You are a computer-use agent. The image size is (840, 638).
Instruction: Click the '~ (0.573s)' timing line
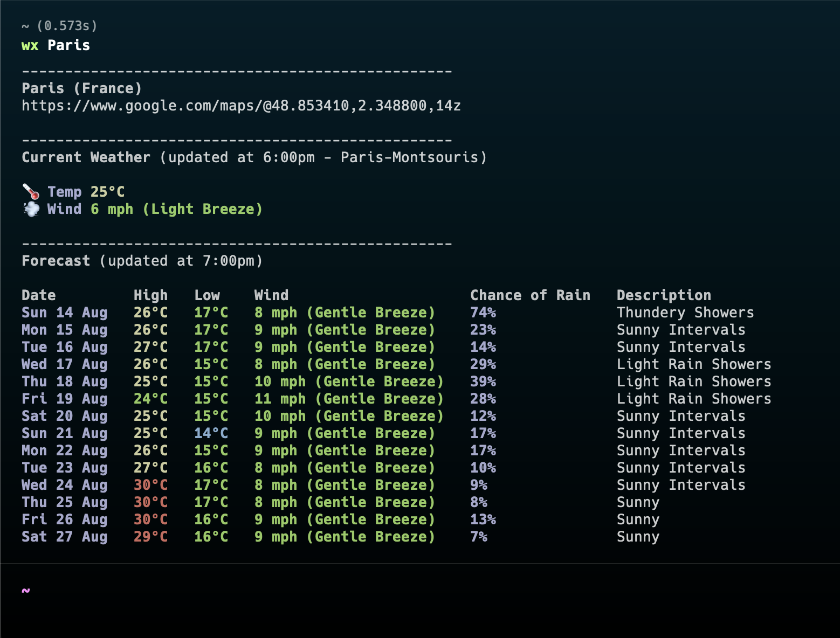pyautogui.click(x=59, y=26)
